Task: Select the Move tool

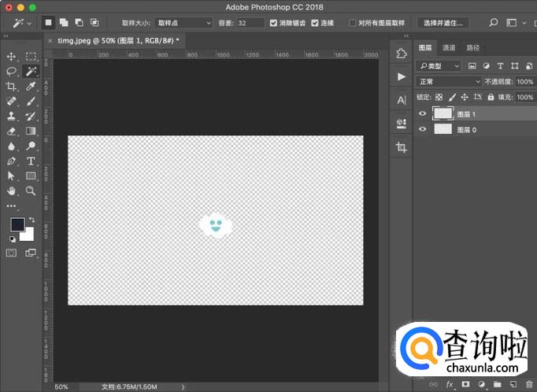Action: tap(12, 57)
